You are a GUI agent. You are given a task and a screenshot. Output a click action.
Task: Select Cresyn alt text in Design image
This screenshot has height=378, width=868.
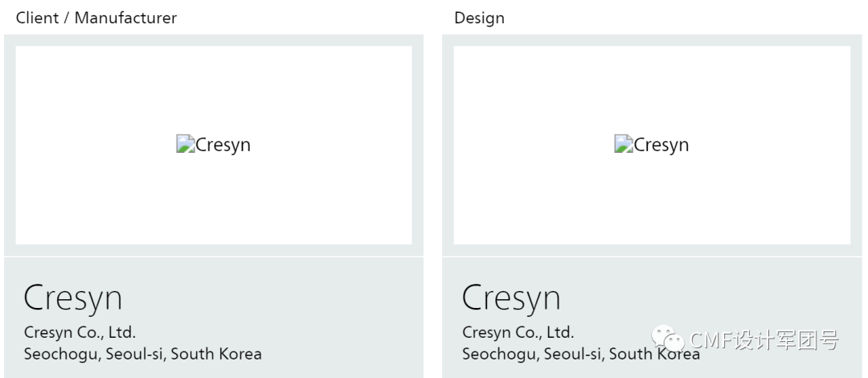coord(661,146)
